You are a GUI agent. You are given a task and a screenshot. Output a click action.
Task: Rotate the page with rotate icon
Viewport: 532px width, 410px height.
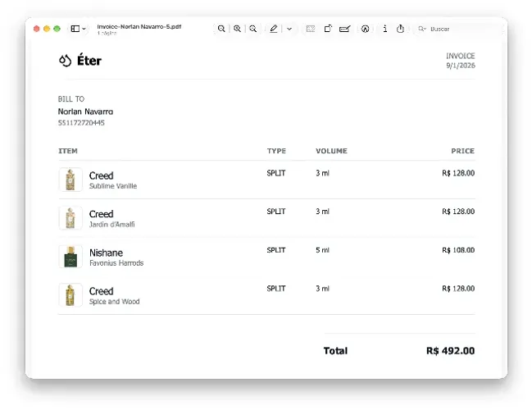pos(328,29)
